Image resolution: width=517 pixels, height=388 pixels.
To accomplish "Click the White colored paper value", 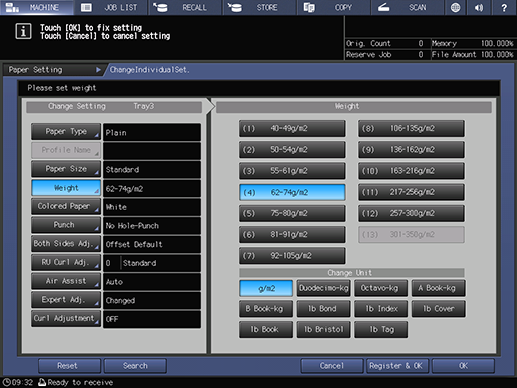I will coord(152,207).
